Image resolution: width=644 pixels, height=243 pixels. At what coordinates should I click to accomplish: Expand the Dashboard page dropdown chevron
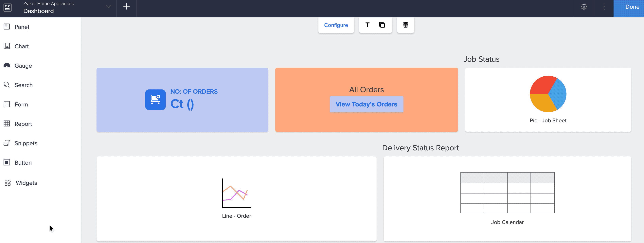click(x=109, y=7)
